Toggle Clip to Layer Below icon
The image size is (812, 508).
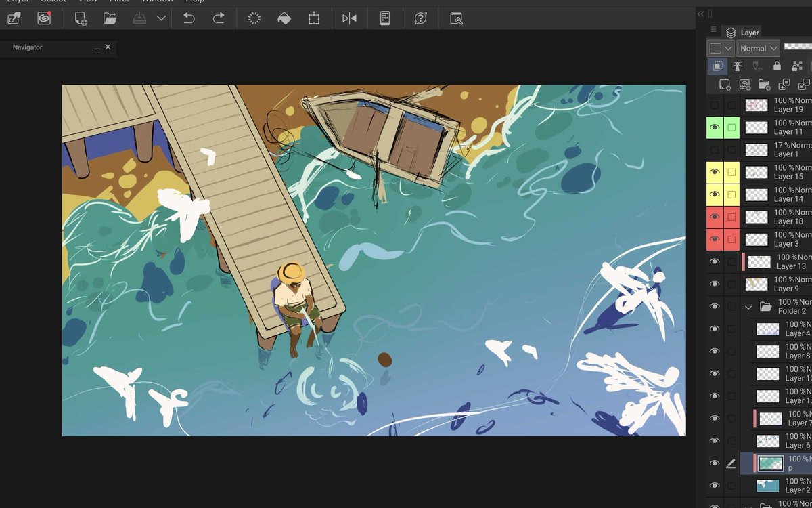tap(717, 66)
